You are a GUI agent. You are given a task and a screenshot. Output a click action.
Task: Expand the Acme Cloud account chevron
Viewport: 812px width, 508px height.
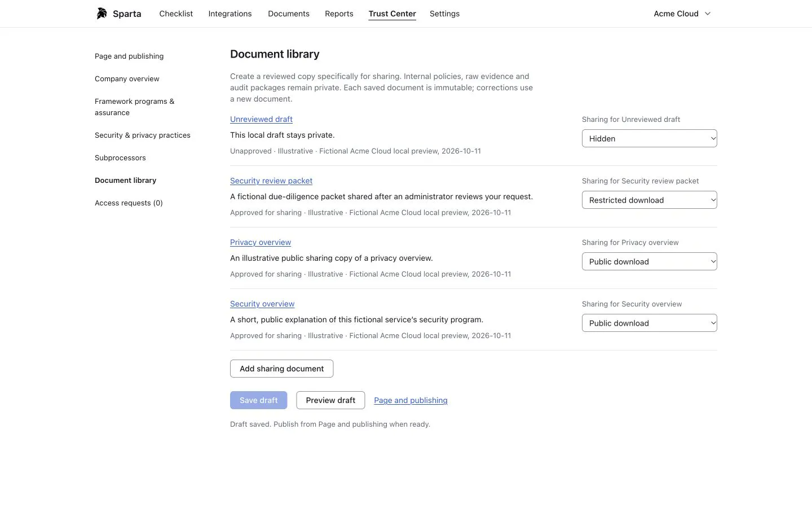click(708, 14)
